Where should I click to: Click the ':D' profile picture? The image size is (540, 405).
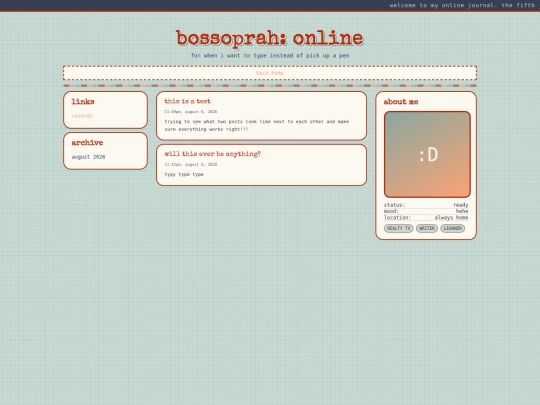tap(427, 154)
